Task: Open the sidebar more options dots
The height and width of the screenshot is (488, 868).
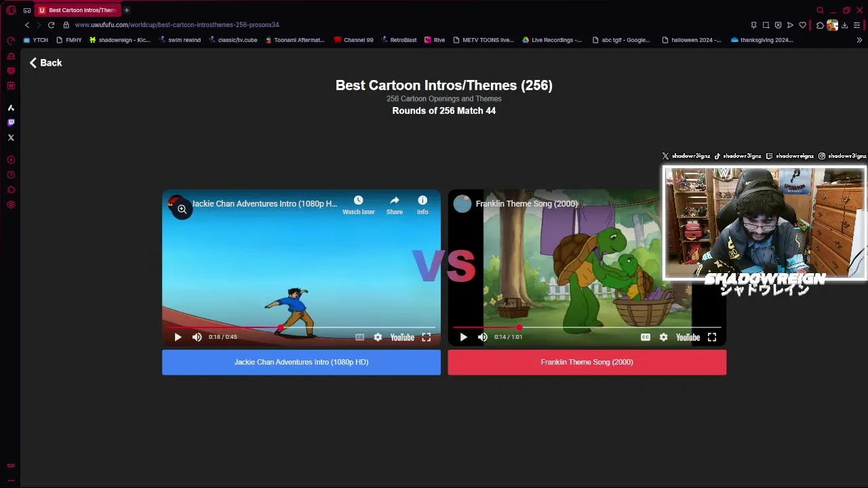Action: coord(11,480)
